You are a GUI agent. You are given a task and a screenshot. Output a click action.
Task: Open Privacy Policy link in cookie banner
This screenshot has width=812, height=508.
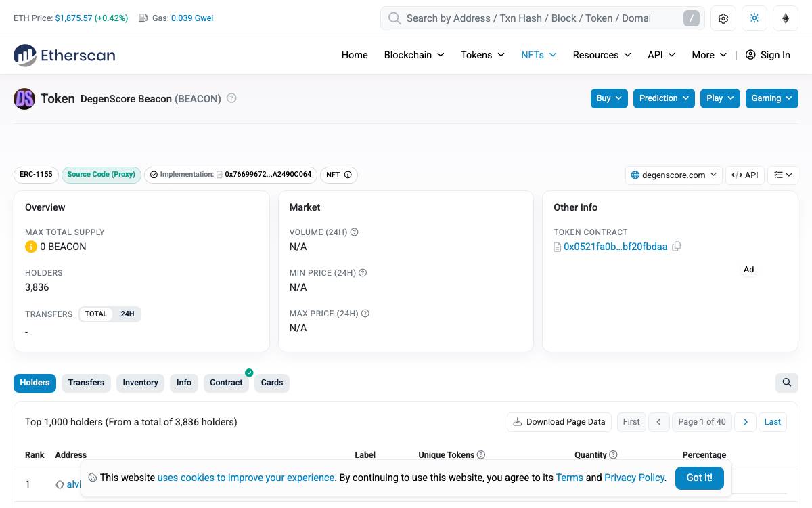[634, 478]
